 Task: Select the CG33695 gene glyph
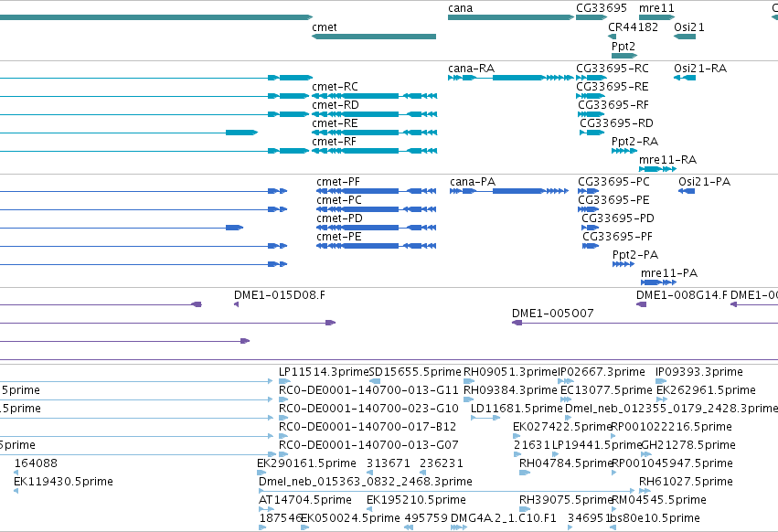(x=591, y=17)
